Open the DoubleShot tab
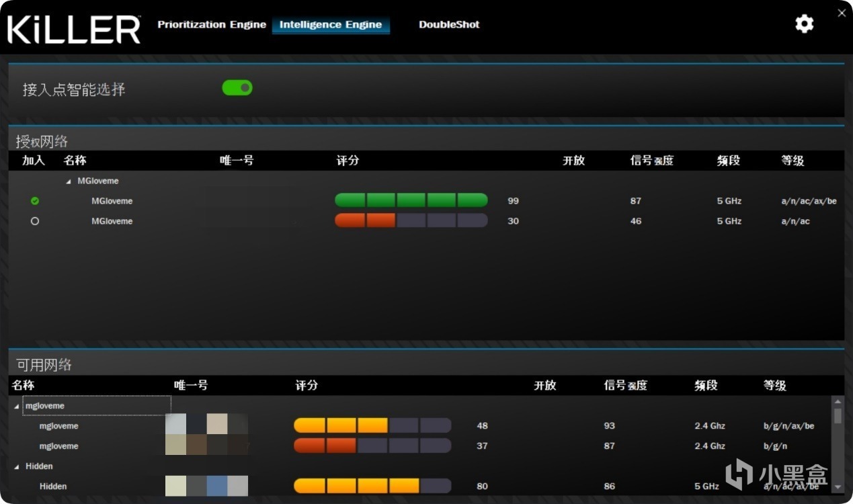Image resolution: width=853 pixels, height=504 pixels. [449, 24]
